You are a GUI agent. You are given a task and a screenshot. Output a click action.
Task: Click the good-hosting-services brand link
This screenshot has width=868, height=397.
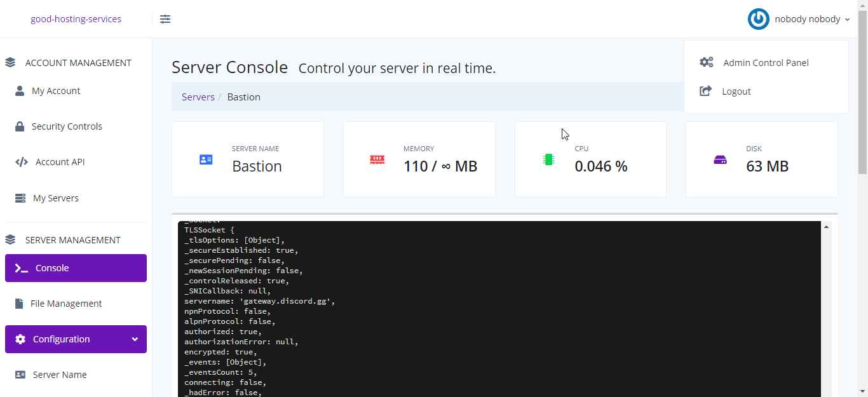point(76,19)
